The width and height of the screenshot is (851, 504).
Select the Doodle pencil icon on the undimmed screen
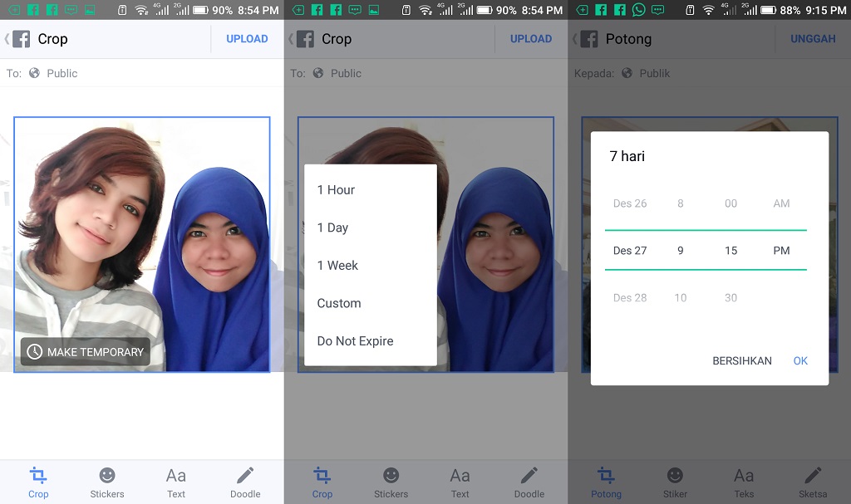[245, 476]
